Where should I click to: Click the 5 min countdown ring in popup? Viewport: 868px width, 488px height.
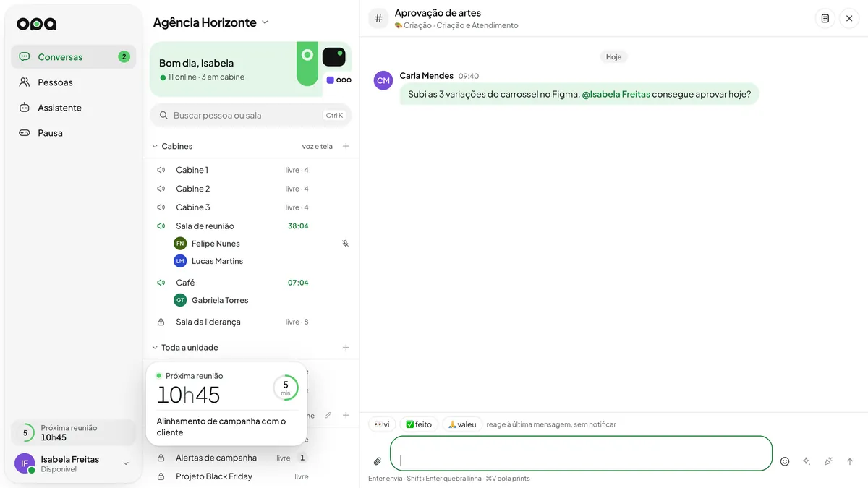pos(286,388)
